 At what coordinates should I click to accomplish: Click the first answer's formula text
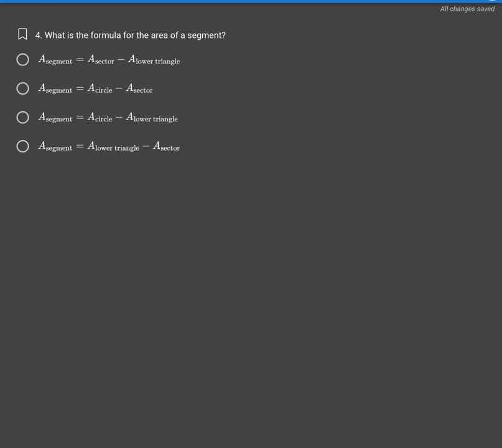point(109,60)
